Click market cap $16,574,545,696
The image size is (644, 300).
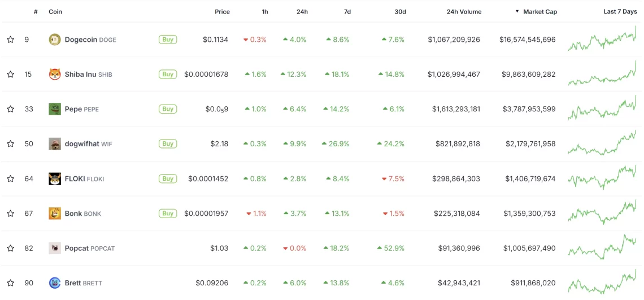coord(528,40)
